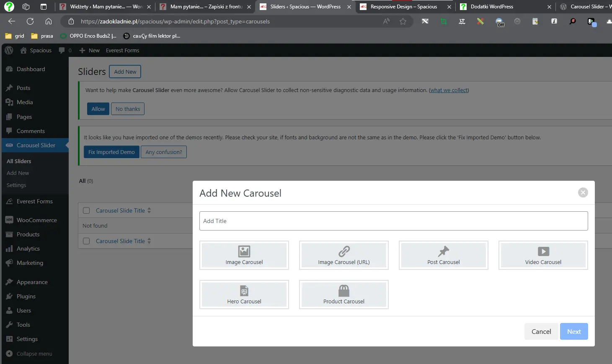Click the Fix Imported Demo button

point(111,152)
